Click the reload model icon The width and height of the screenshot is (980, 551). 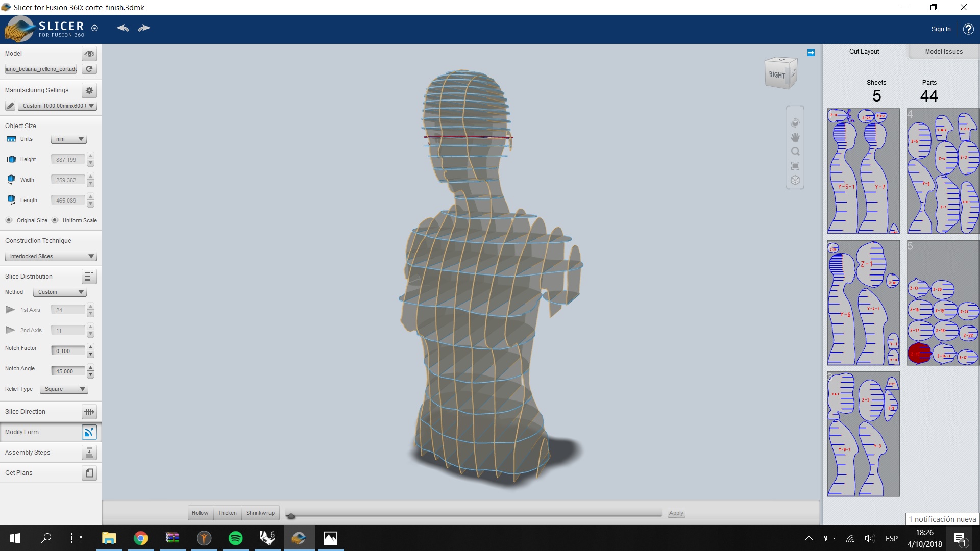(89, 69)
